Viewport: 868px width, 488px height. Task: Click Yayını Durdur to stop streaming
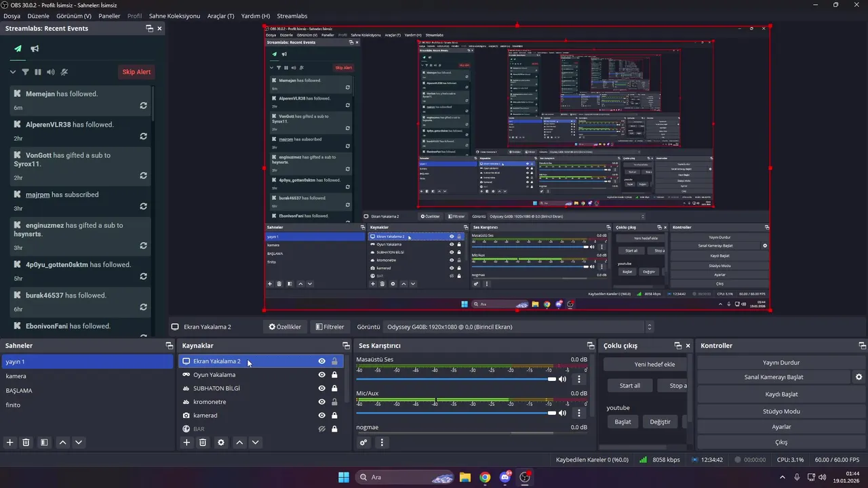point(781,362)
